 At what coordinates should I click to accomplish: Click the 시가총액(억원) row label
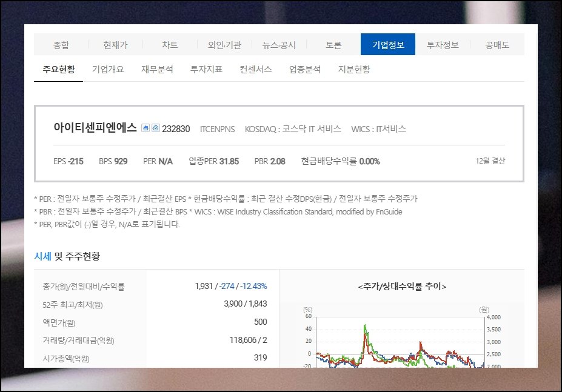coord(66,359)
